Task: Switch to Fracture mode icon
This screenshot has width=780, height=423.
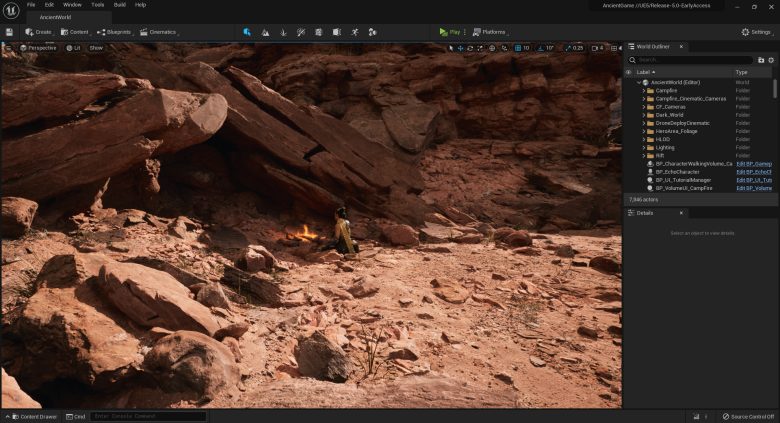Action: pyautogui.click(x=337, y=32)
